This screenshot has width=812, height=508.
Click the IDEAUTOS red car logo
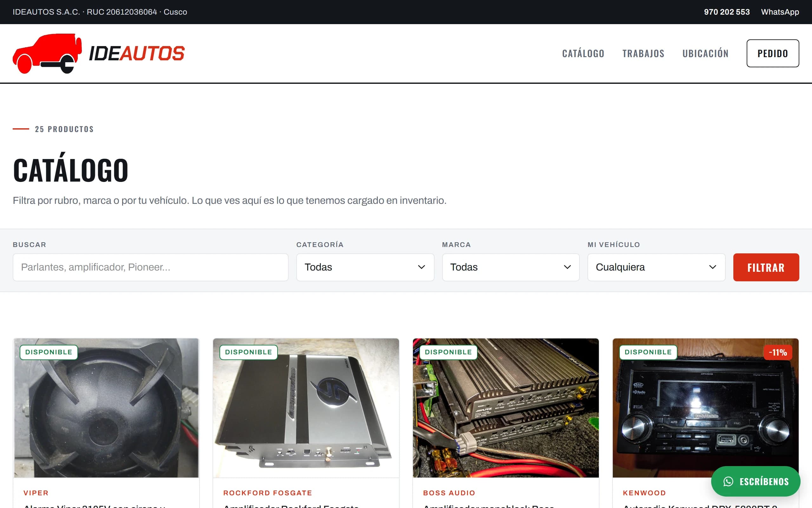pos(99,53)
